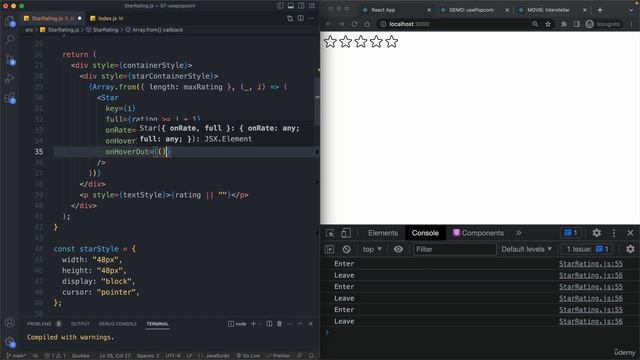Bookmark this page with the star icon
Image resolution: width=640 pixels, height=360 pixels.
(x=548, y=24)
